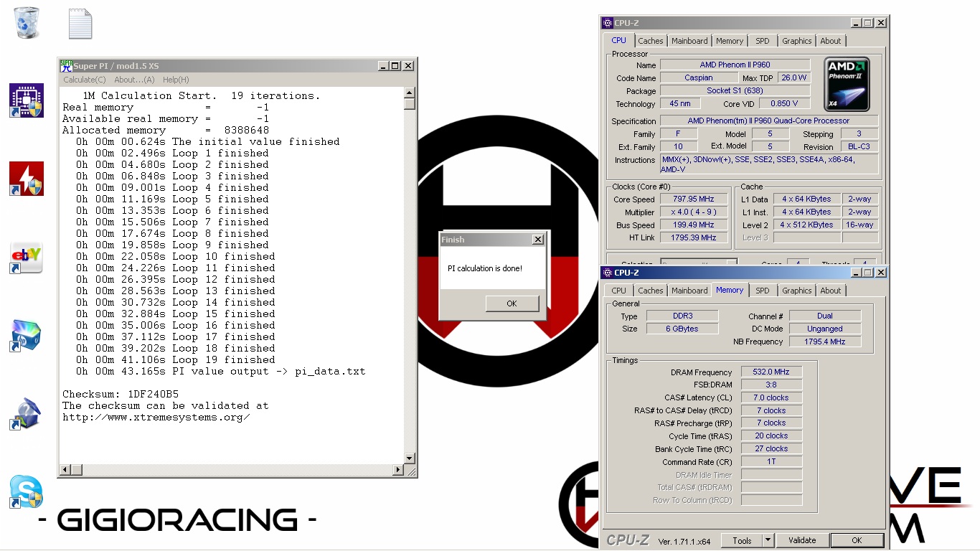Click Super PI vertical scrollbar up arrow

(409, 93)
